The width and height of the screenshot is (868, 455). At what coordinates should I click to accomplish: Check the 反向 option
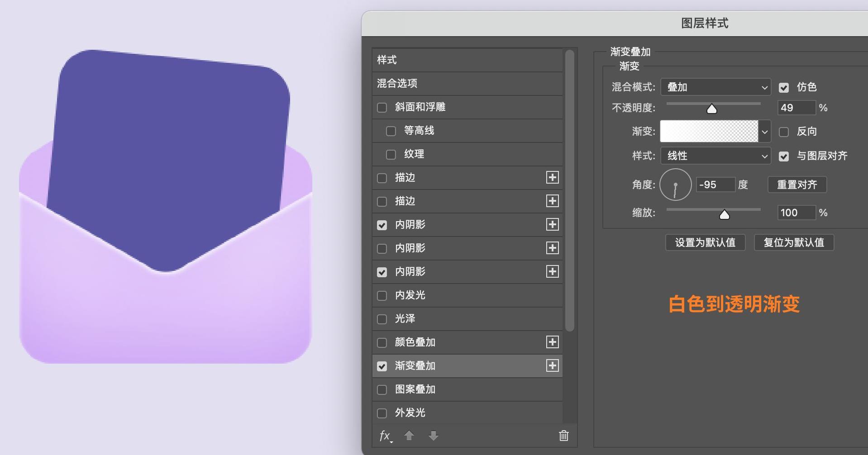click(x=784, y=132)
